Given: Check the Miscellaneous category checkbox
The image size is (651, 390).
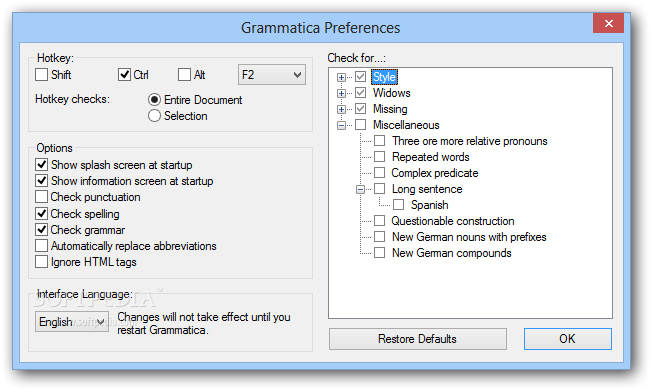Looking at the screenshot, I should (360, 125).
